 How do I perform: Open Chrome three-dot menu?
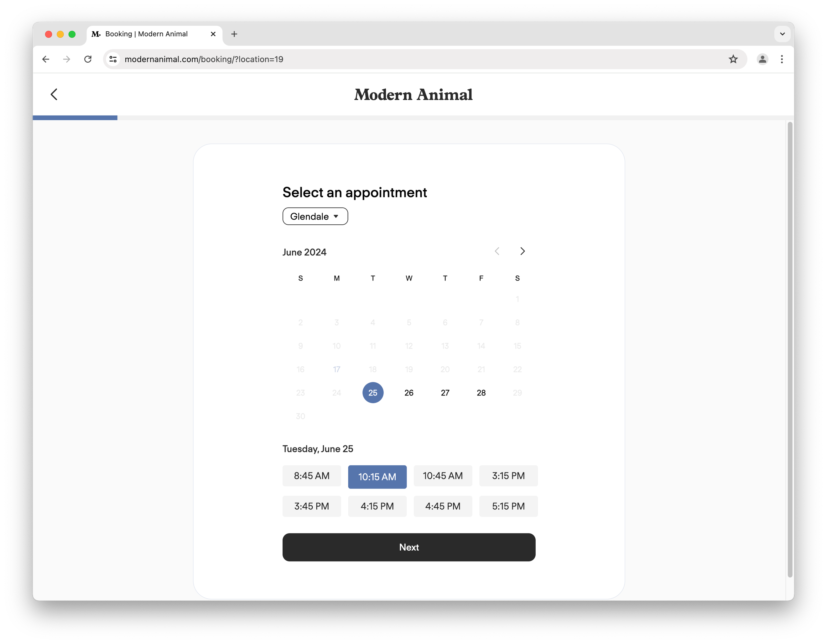tap(782, 59)
